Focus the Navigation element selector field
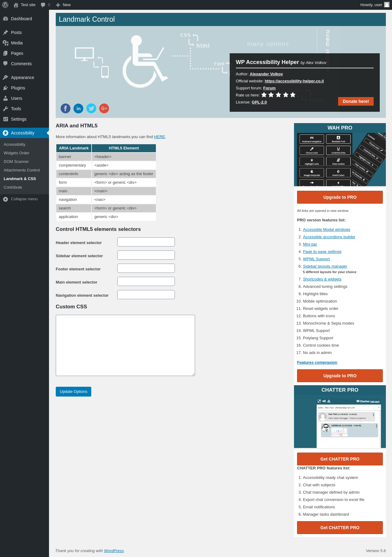This screenshot has width=392, height=557. point(146,295)
